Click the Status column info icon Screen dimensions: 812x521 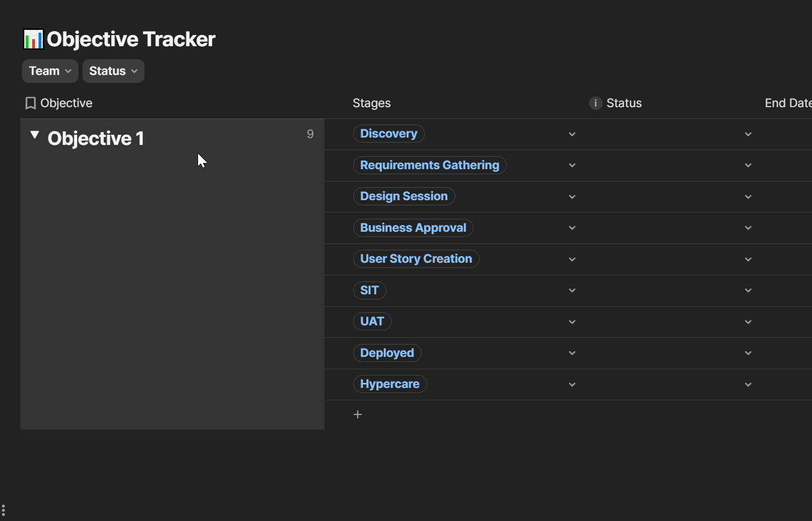point(595,103)
